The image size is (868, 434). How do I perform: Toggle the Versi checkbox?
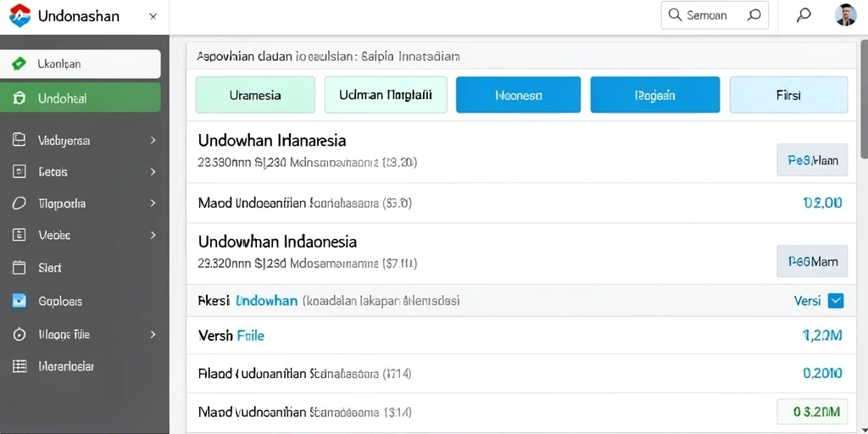pyautogui.click(x=835, y=301)
